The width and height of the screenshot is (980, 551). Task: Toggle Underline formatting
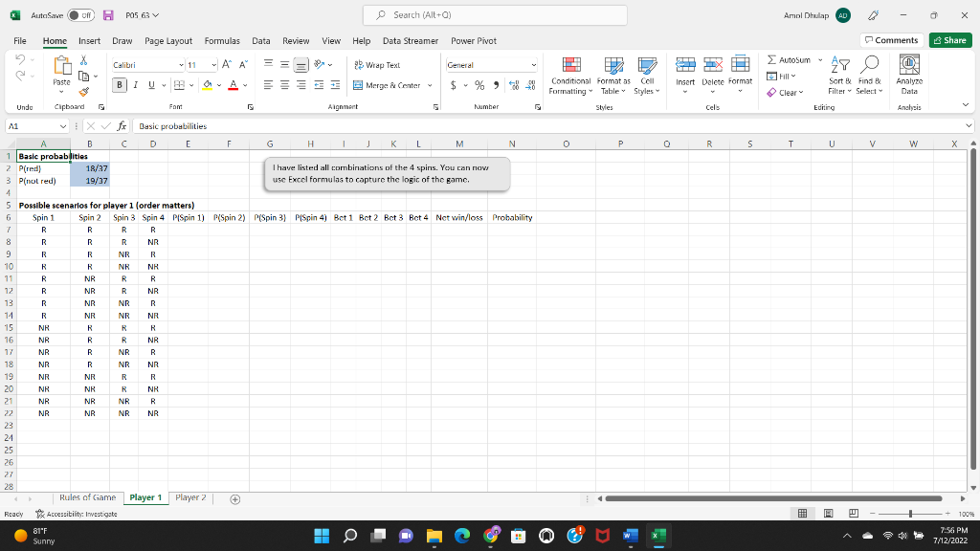151,85
